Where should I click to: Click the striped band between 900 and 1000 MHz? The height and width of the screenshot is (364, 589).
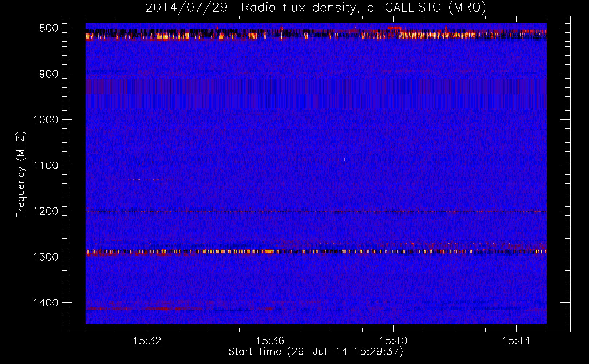point(316,94)
